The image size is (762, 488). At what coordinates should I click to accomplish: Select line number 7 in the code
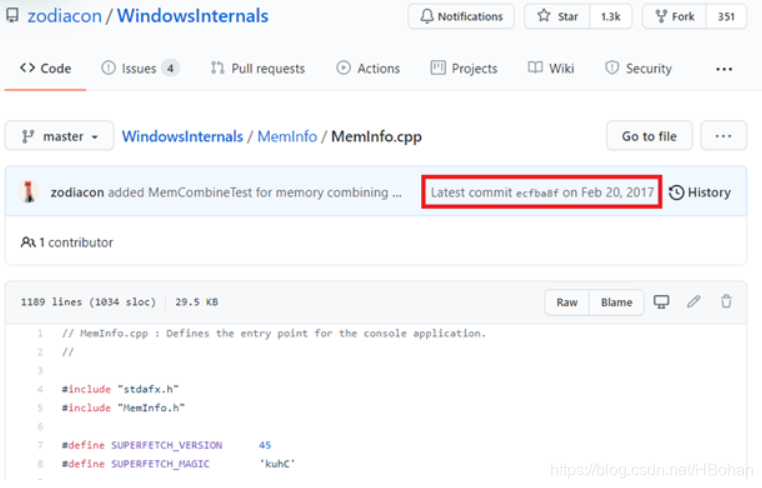[x=40, y=445]
